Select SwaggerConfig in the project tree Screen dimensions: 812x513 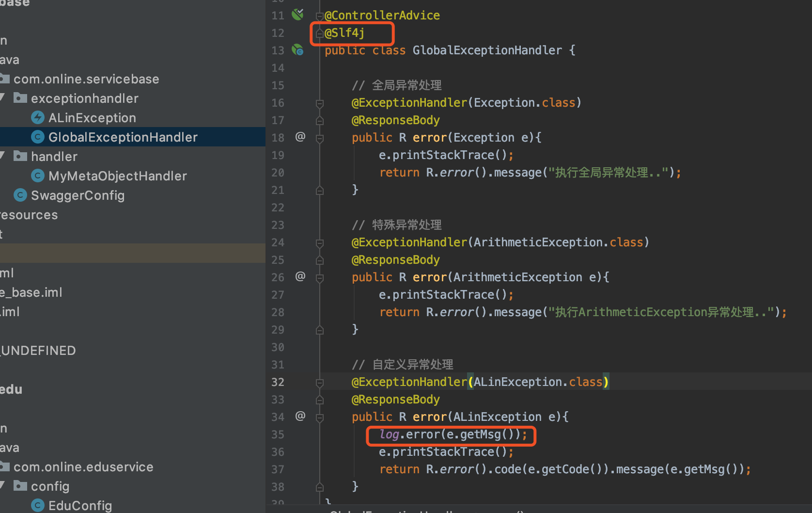coord(78,195)
